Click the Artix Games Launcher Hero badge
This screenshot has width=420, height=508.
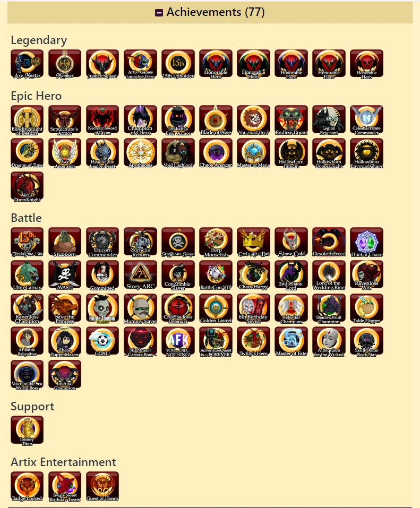(x=140, y=64)
